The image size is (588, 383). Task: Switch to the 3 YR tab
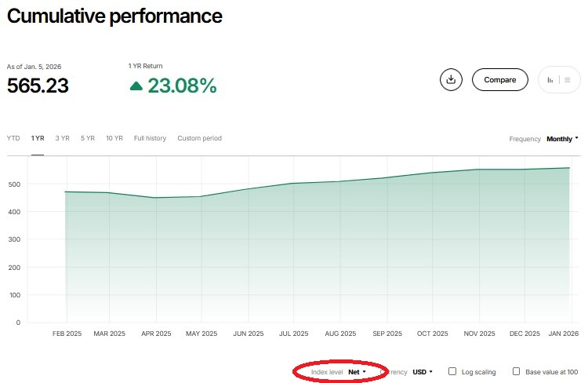(62, 138)
